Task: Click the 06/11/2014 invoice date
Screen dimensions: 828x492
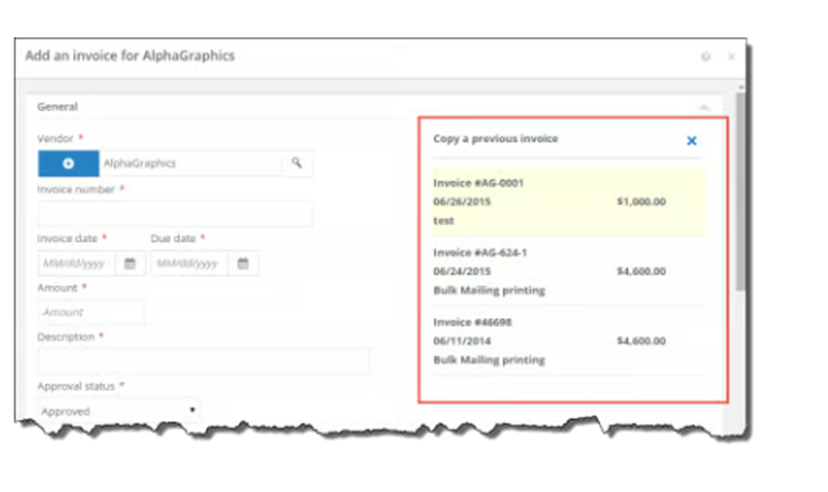Action: 462,340
